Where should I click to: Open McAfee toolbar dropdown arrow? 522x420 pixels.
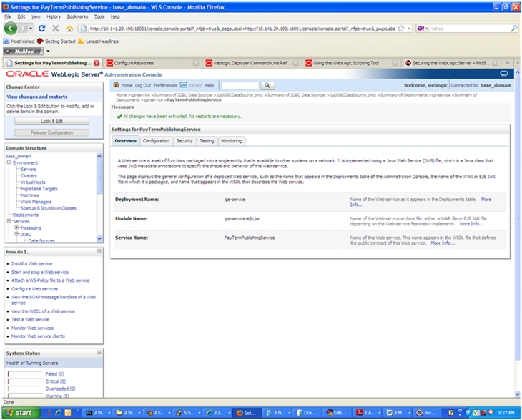coord(49,52)
